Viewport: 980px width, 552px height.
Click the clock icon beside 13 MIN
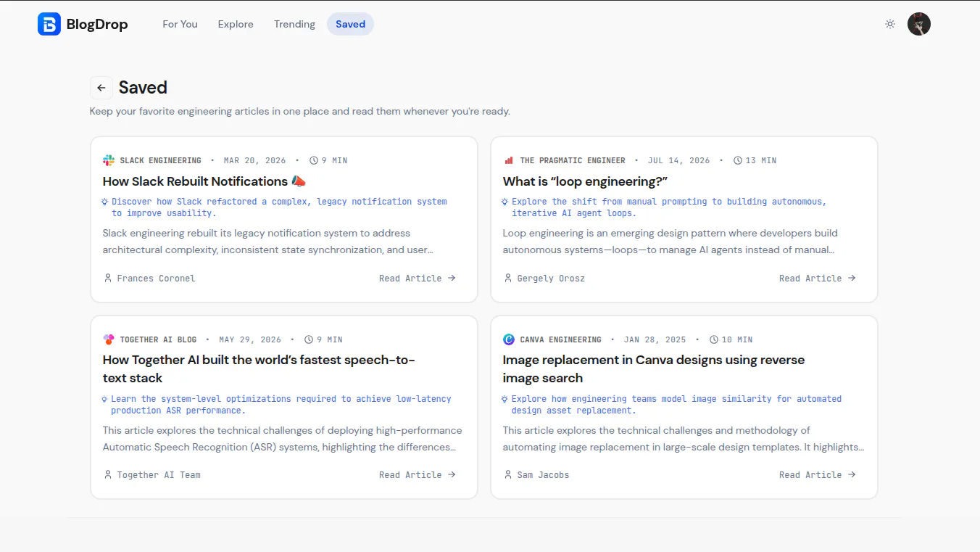738,160
